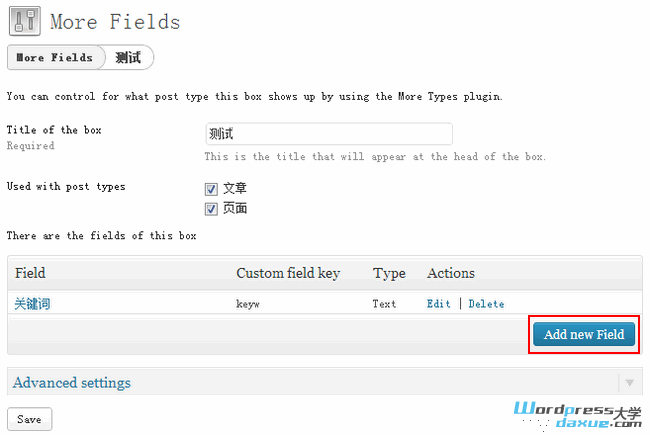This screenshot has width=650, height=435.
Task: Open the Advanced settings section heading
Action: click(72, 382)
